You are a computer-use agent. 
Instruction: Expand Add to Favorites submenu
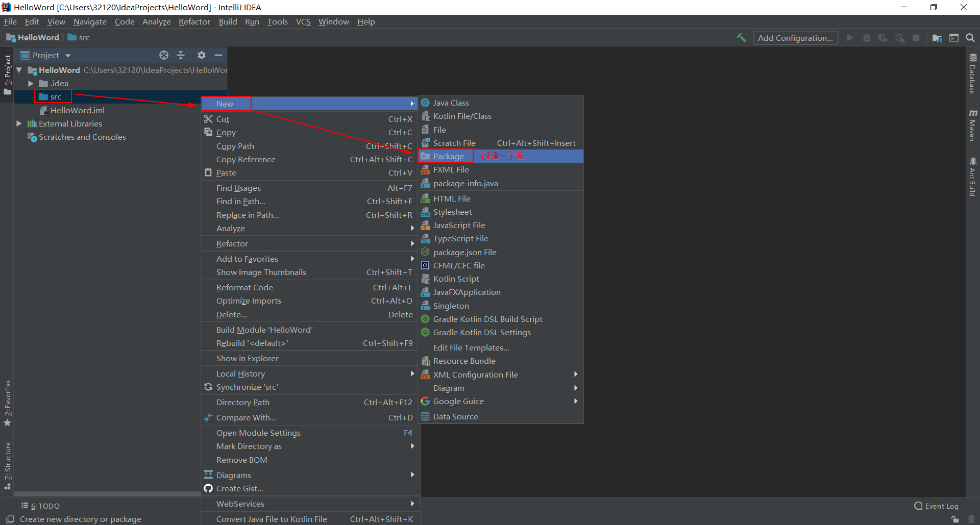point(310,259)
